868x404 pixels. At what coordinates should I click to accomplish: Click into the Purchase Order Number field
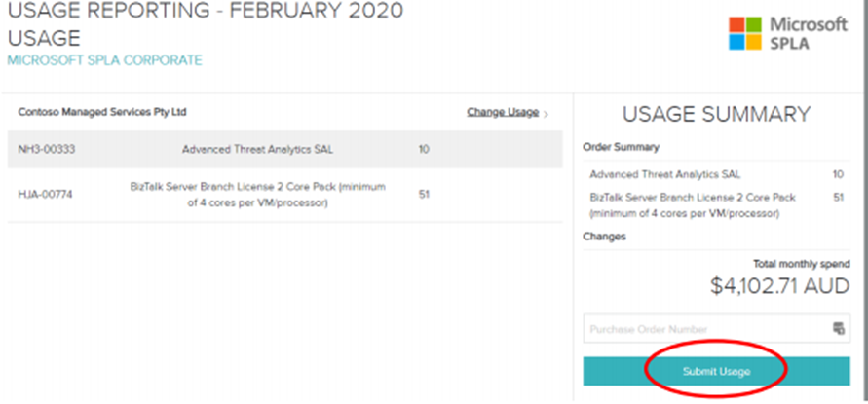click(x=716, y=329)
